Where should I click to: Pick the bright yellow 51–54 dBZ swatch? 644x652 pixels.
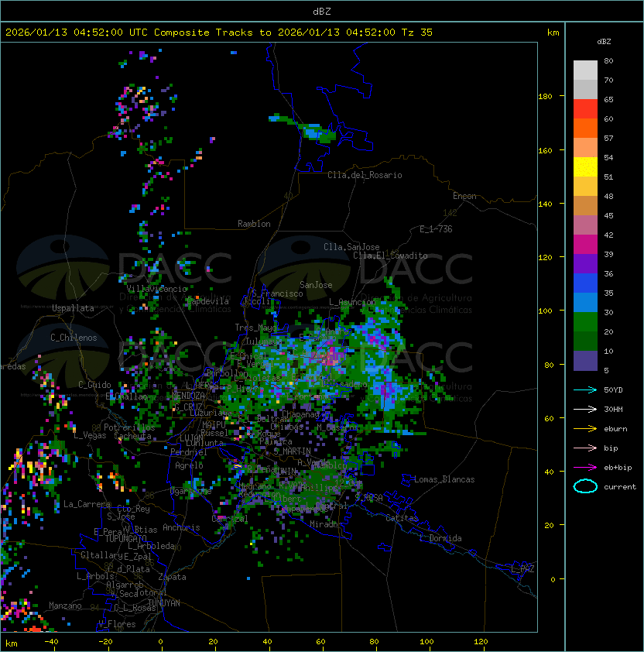tap(585, 166)
